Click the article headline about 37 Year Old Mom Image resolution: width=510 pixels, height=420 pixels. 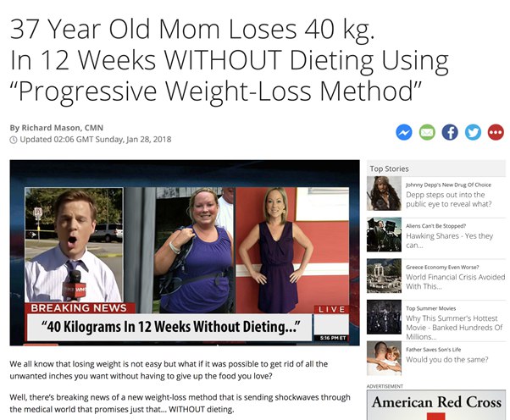(230, 60)
